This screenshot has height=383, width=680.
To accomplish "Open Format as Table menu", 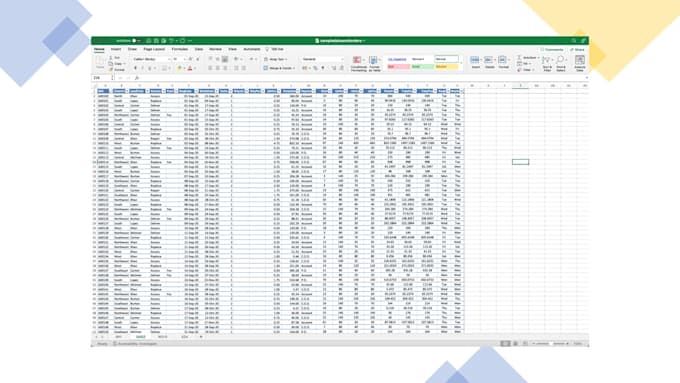I will point(374,64).
